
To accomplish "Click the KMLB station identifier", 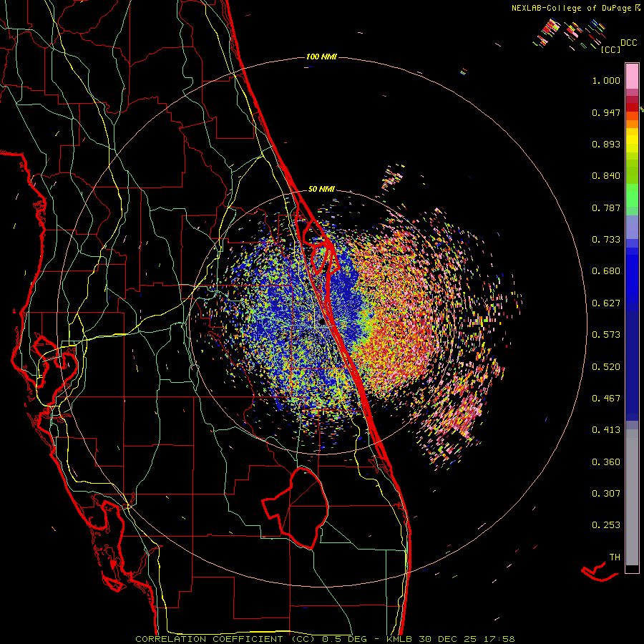I will click(399, 639).
